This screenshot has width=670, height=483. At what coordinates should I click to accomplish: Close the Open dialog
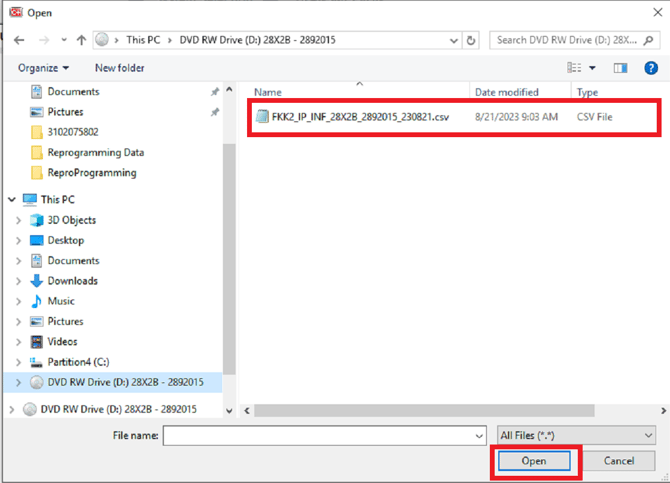coord(658,12)
